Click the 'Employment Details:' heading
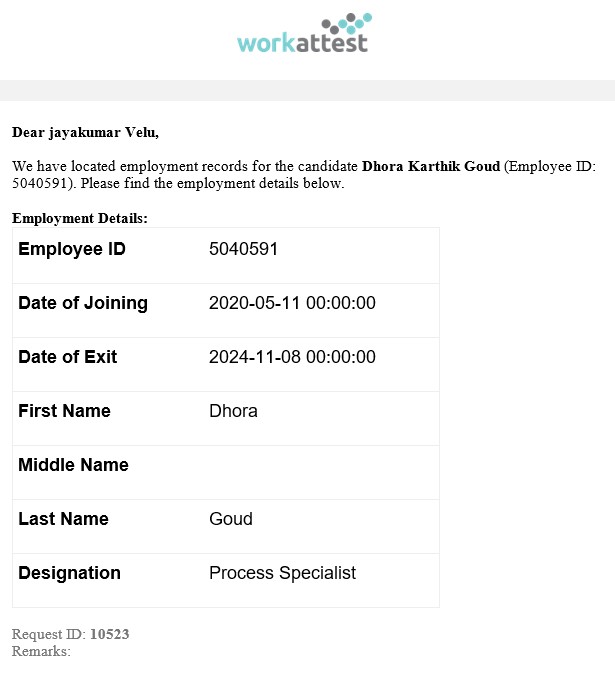The width and height of the screenshot is (615, 682). coord(79,218)
